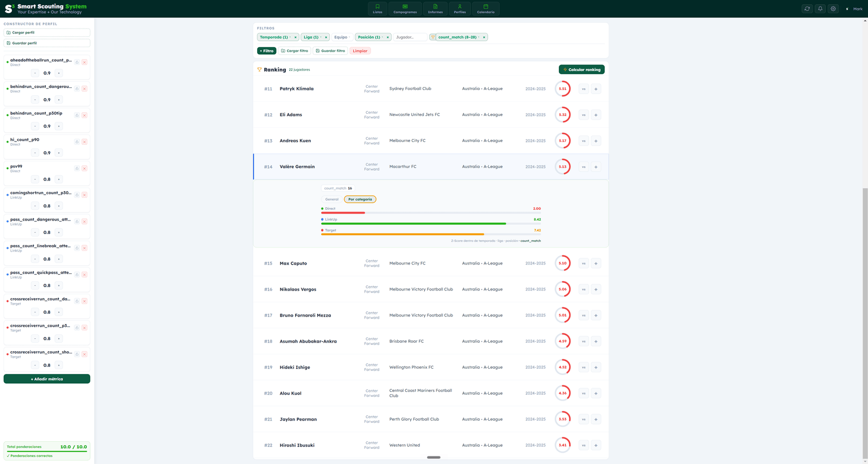The width and height of the screenshot is (868, 464).
Task: Remove the count_match filter
Action: coord(484,37)
